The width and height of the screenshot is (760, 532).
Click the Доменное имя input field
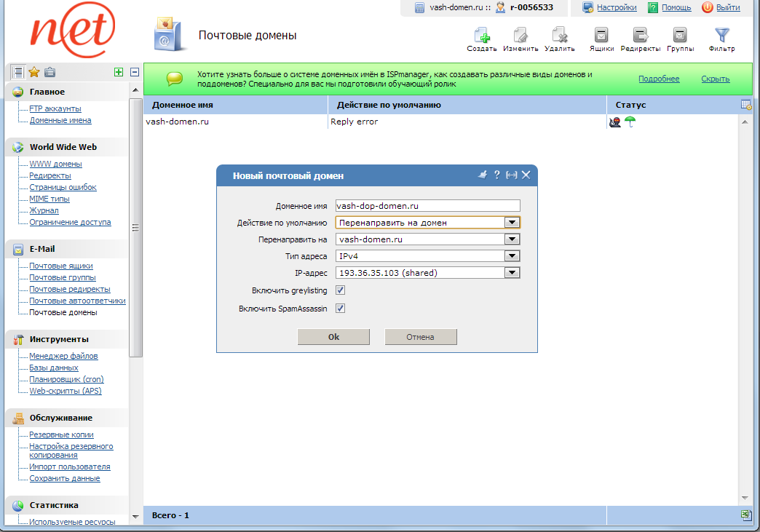click(x=427, y=206)
